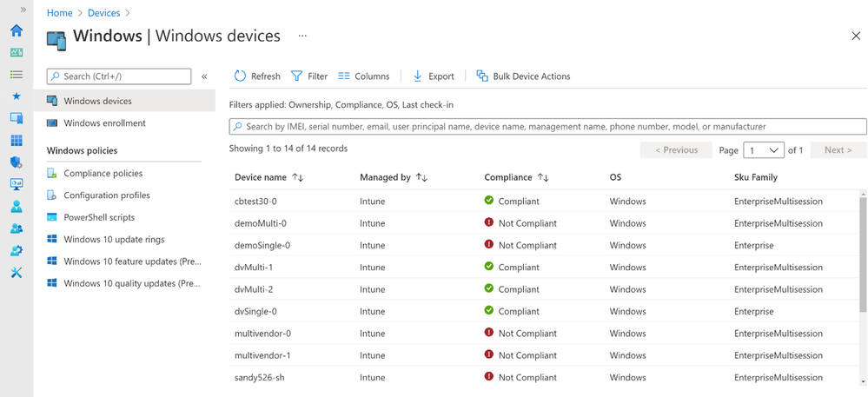Viewport: 868px width, 397px height.
Task: Open device dvSingle-0
Action: 255,312
